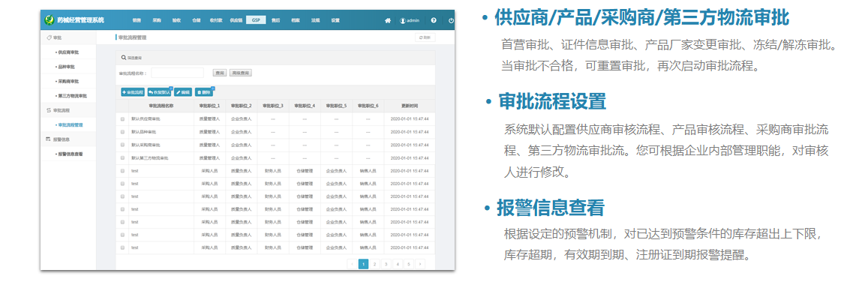
Task: Click the 审批职位_3 column header
Action: (x=273, y=105)
